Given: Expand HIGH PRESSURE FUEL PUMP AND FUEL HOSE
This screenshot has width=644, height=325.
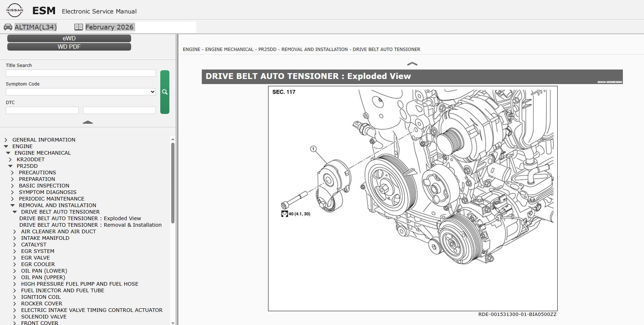Looking at the screenshot, I should click(15, 284).
